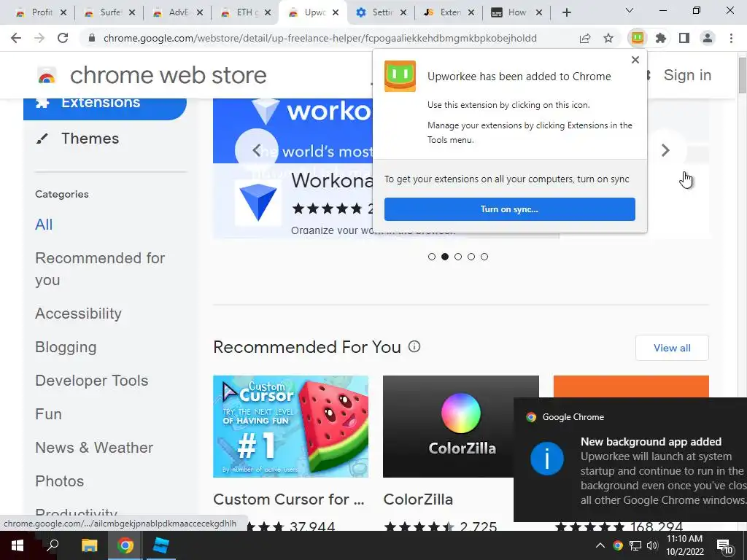Click Turn on sync button
Viewport: 747px width, 560px height.
pos(510,209)
